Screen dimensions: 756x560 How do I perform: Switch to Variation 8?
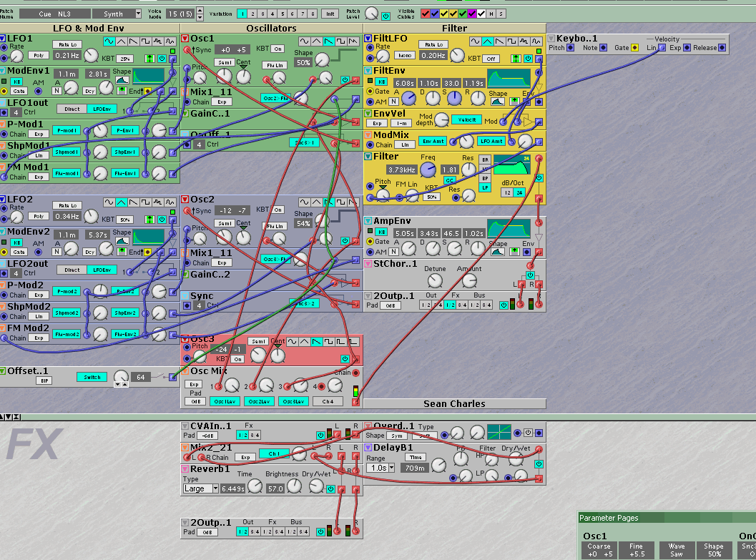point(313,14)
